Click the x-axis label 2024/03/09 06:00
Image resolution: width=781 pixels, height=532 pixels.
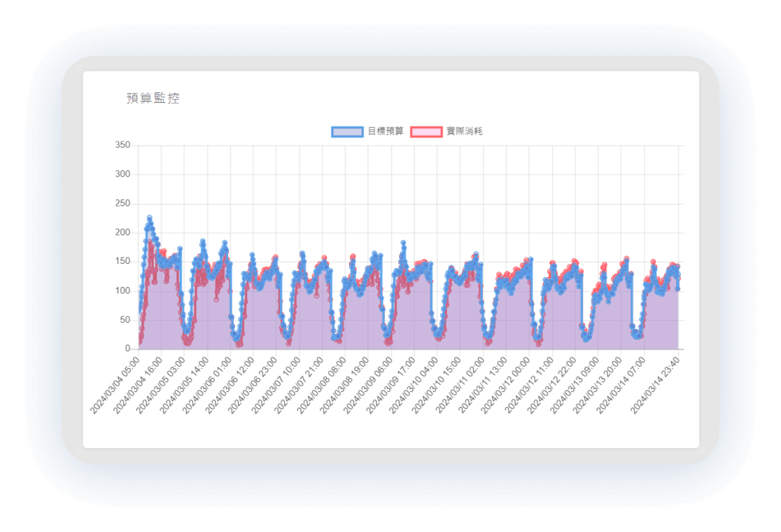367,385
